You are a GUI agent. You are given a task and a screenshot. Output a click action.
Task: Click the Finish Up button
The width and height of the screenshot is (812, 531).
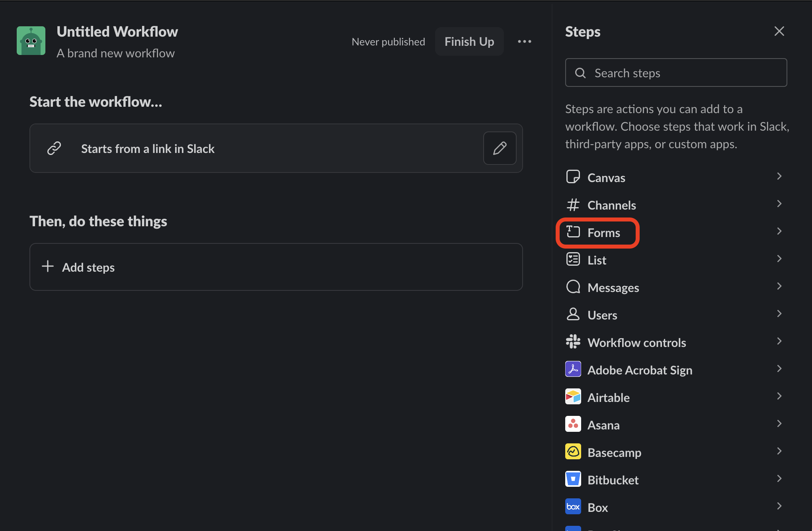click(x=469, y=41)
